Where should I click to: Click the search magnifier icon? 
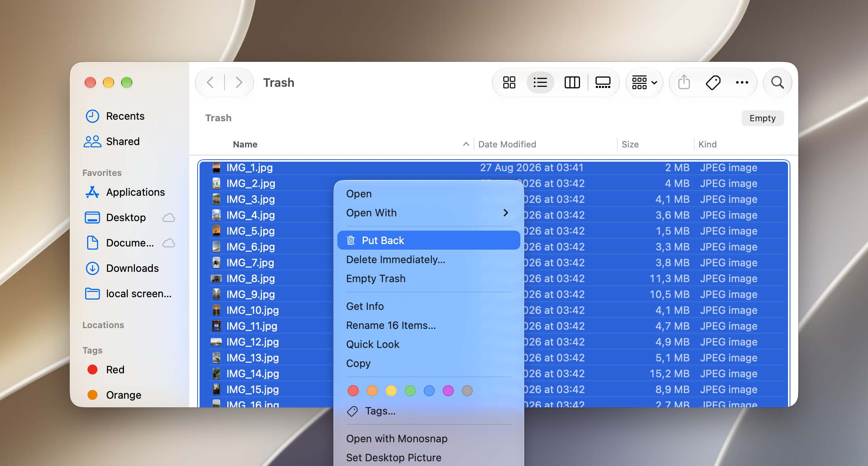click(777, 82)
